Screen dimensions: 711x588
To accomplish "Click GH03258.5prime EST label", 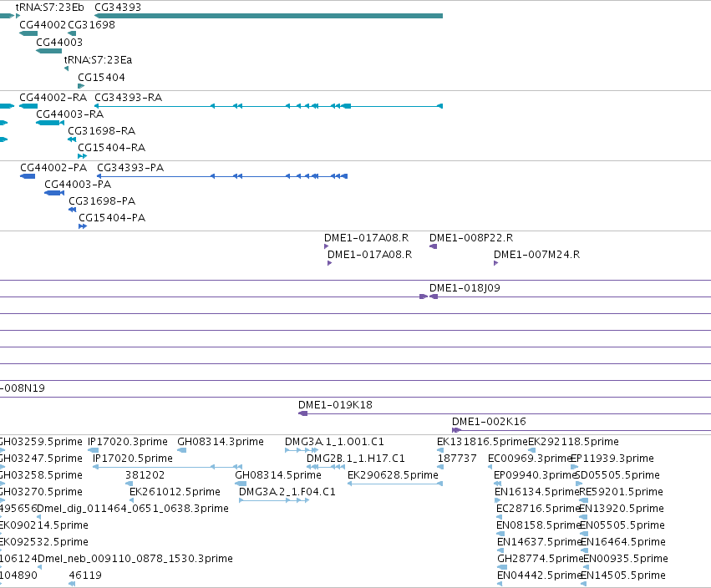I will (41, 475).
